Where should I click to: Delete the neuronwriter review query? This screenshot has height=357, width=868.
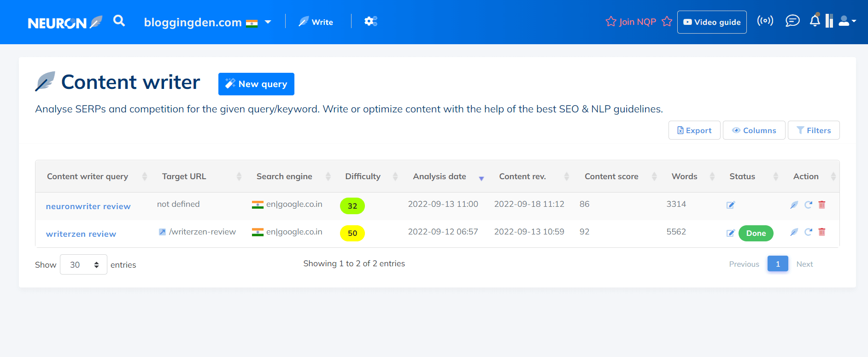821,205
